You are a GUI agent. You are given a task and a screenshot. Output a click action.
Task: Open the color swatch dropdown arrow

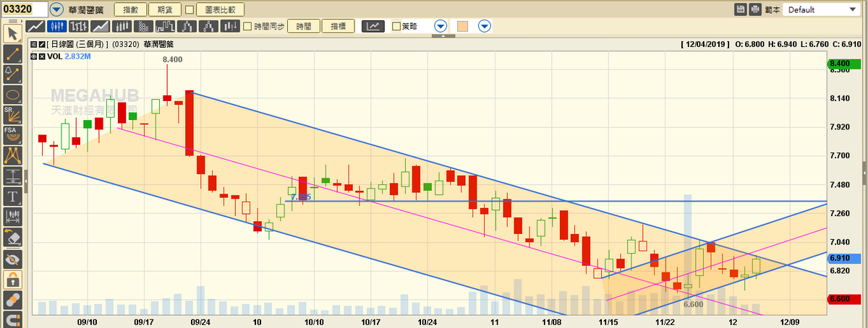[484, 26]
